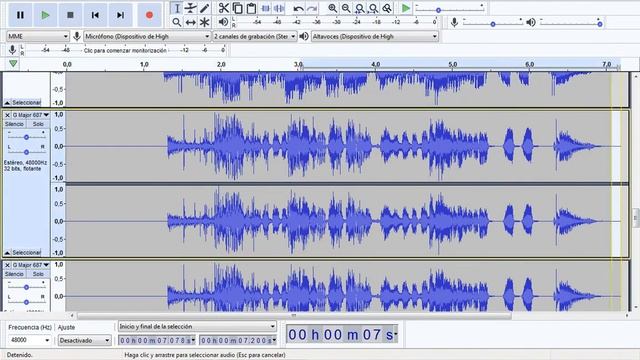Trim audio outside the selection
The image size is (640, 360).
[265, 8]
